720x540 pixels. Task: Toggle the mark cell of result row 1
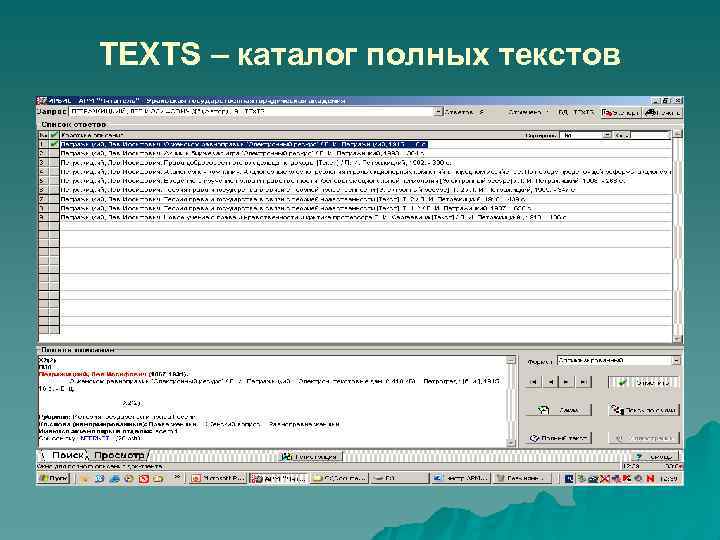(x=54, y=144)
